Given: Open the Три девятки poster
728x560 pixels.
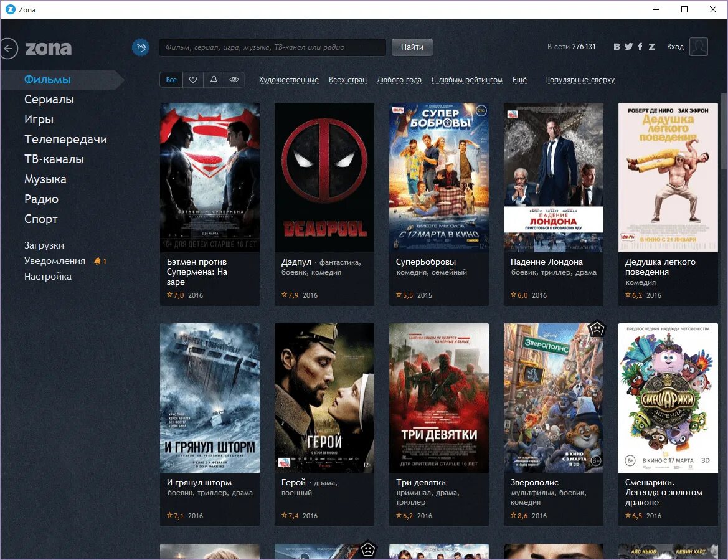Looking at the screenshot, I should pos(439,398).
